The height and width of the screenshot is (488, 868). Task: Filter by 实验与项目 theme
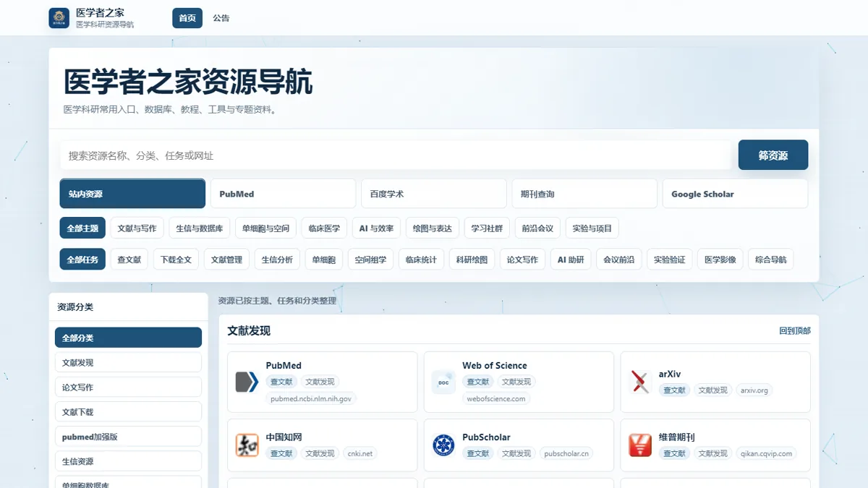(x=592, y=228)
